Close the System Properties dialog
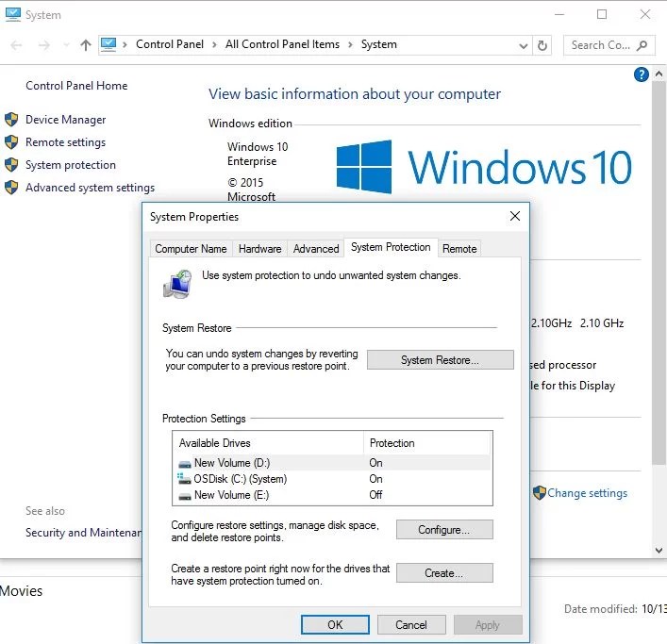The width and height of the screenshot is (667, 644). 515,216
